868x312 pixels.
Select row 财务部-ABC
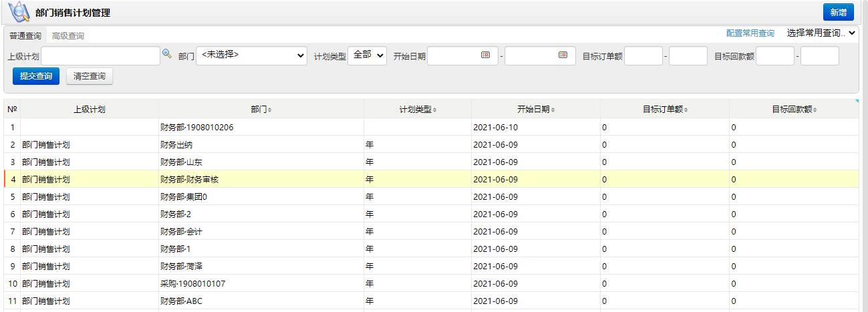(x=431, y=301)
